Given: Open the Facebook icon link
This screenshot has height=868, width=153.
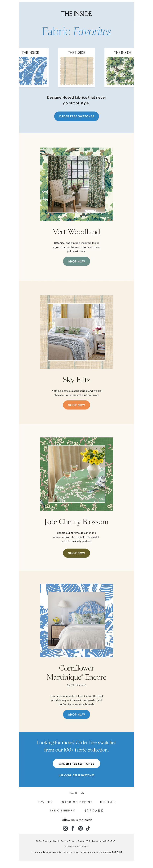Looking at the screenshot, I should point(73,828).
